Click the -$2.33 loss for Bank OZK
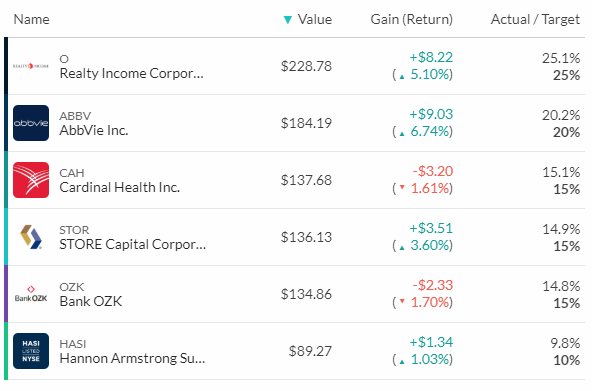Image resolution: width=592 pixels, height=391 pixels. coord(433,285)
